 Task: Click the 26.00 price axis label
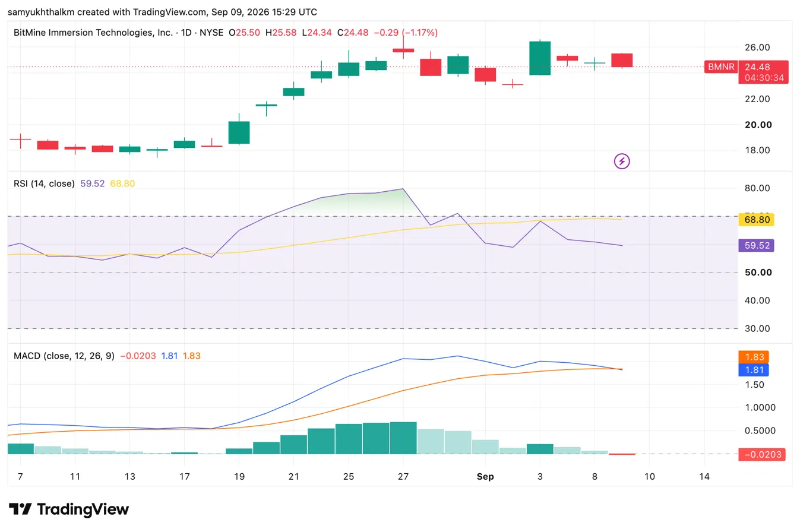tap(758, 47)
